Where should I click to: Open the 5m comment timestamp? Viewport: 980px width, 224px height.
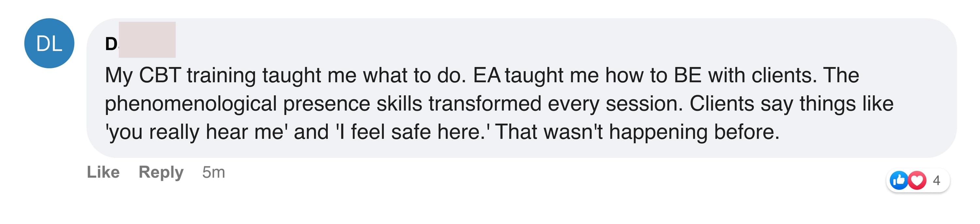tap(213, 172)
